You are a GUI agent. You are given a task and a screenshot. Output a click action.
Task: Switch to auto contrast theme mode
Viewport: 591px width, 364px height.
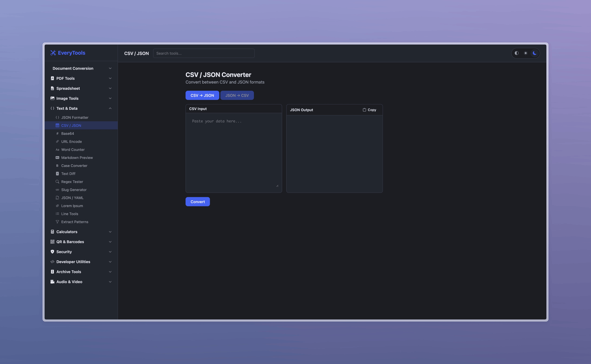coord(517,53)
